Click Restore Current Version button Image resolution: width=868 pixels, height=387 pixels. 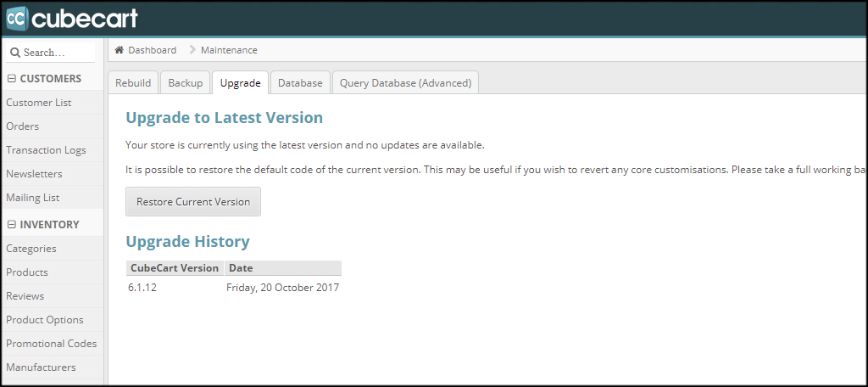coord(193,202)
